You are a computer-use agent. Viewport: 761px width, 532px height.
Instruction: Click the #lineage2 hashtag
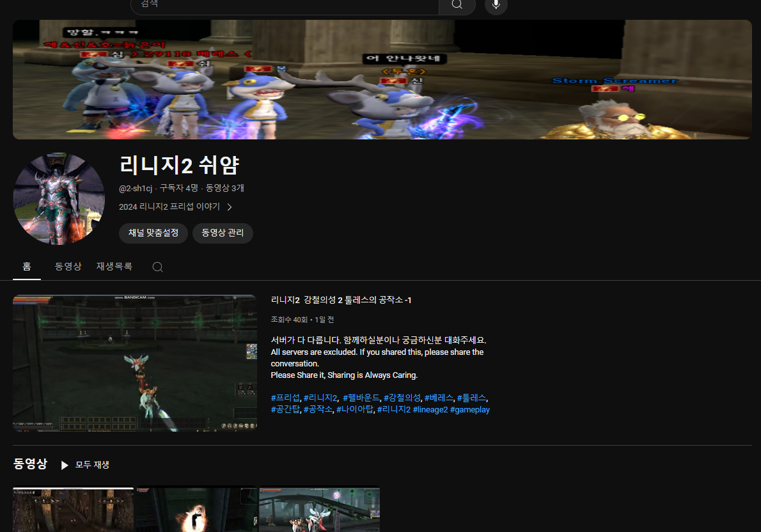point(430,410)
